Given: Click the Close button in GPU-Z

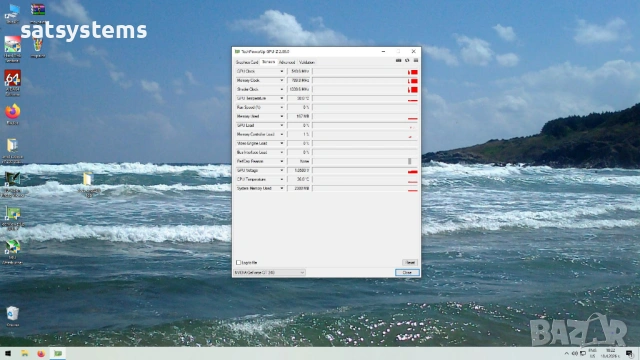Looking at the screenshot, I should pos(407,272).
